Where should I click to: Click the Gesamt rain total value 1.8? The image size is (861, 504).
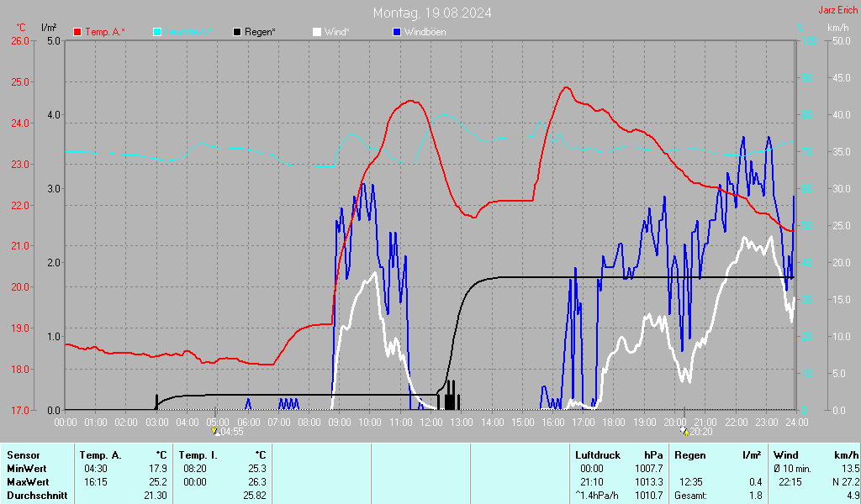coord(755,496)
